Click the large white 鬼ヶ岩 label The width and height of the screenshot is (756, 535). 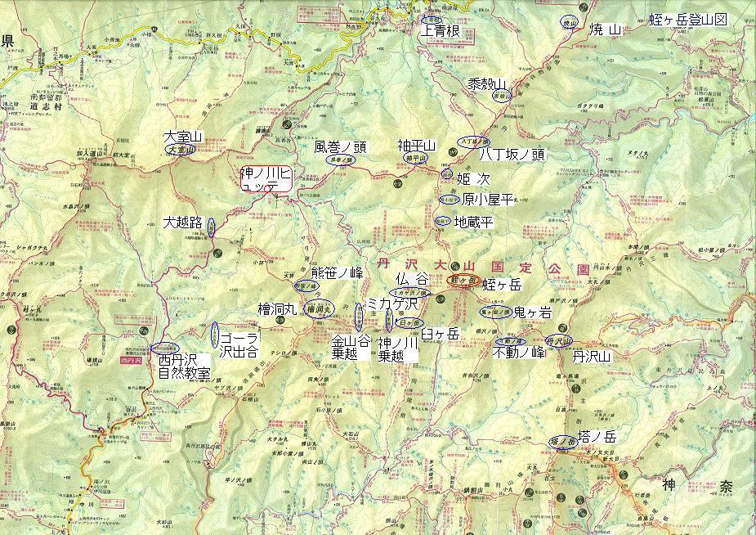[x=532, y=312]
